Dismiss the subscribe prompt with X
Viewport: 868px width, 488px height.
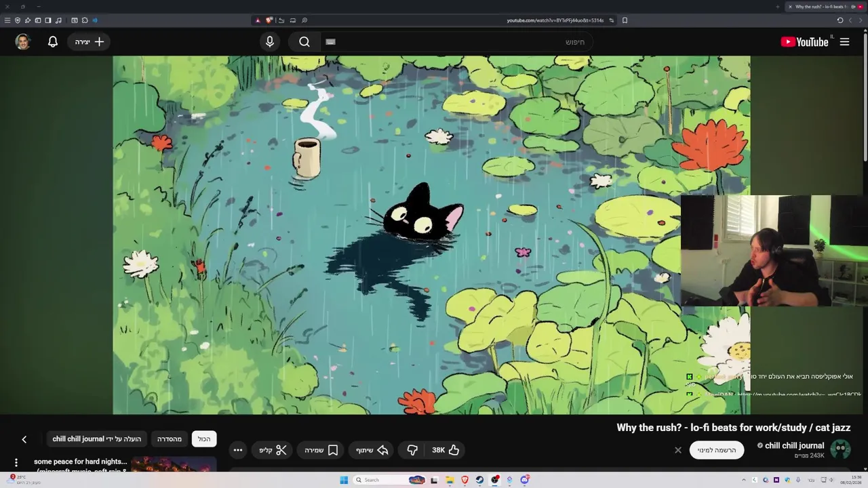[x=677, y=450]
